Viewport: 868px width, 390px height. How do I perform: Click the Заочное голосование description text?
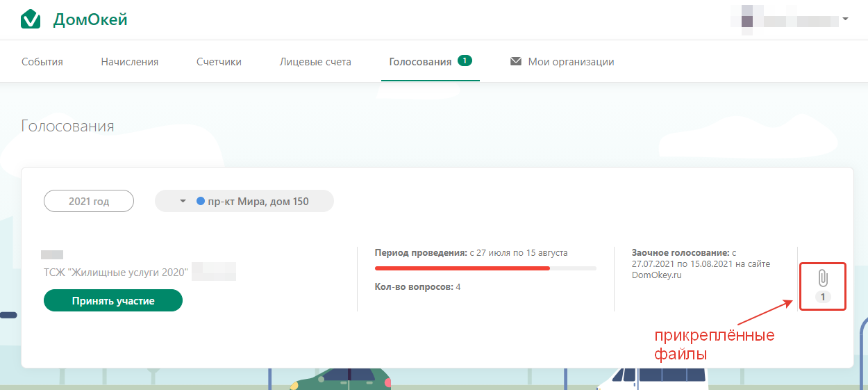[x=701, y=264]
